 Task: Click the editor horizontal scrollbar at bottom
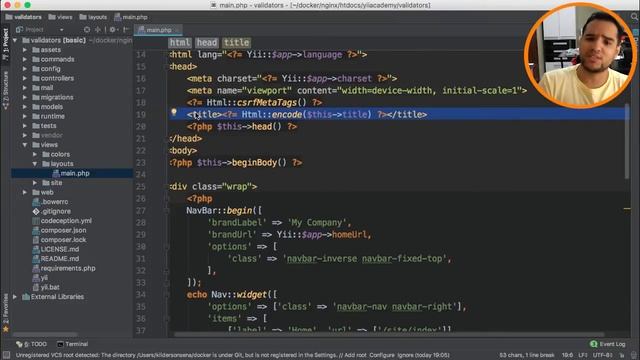389,334
